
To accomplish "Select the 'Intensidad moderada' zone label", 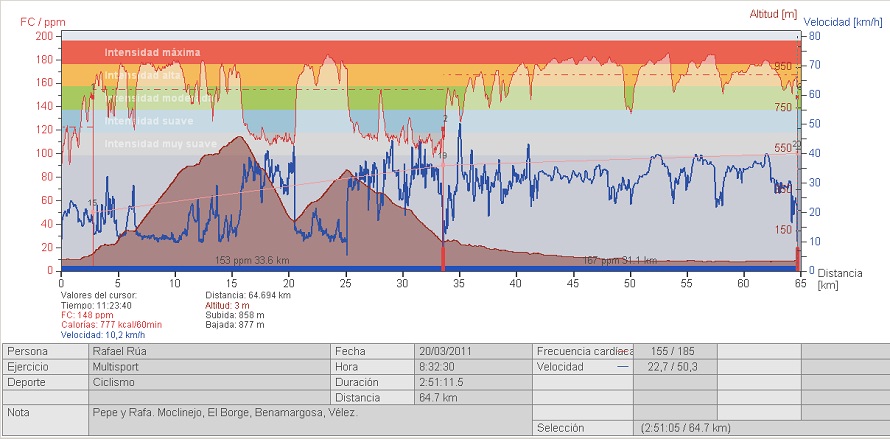I will 159,98.
